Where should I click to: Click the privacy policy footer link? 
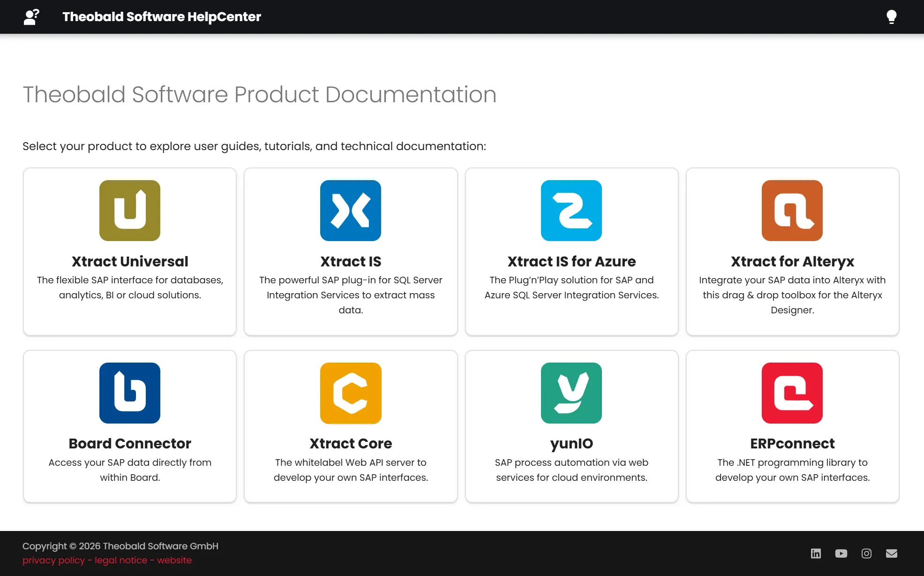pyautogui.click(x=53, y=560)
